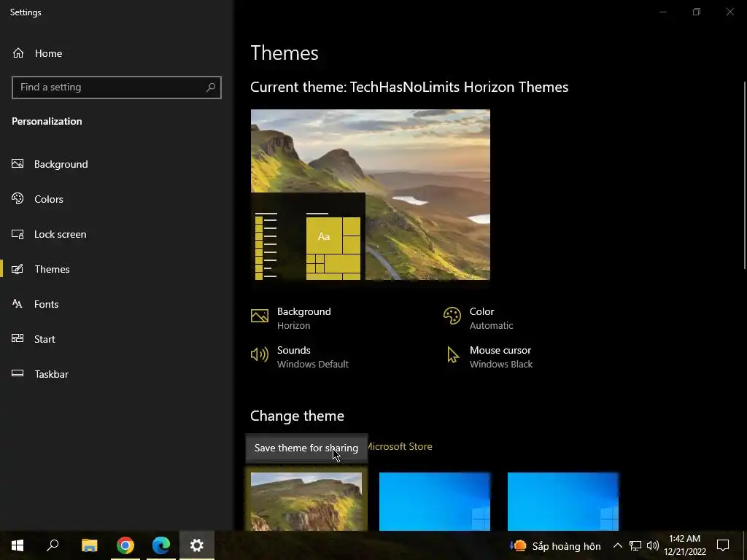747x560 pixels.
Task: Select the first blue Windows theme thumbnail
Action: click(x=435, y=501)
